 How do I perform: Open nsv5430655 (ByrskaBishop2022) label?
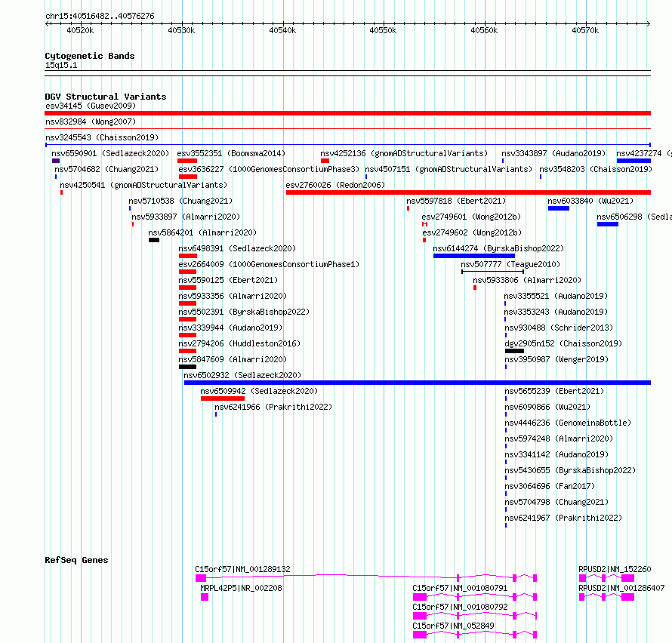click(570, 470)
